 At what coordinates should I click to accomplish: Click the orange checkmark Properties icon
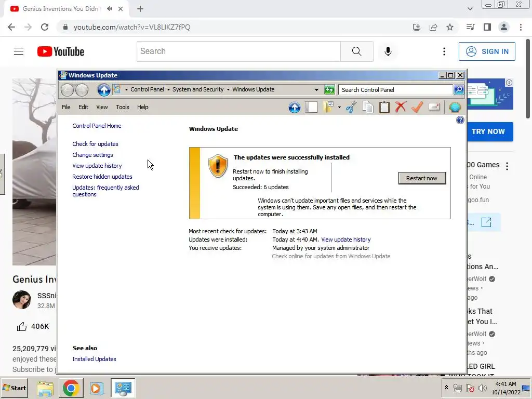[x=417, y=107]
